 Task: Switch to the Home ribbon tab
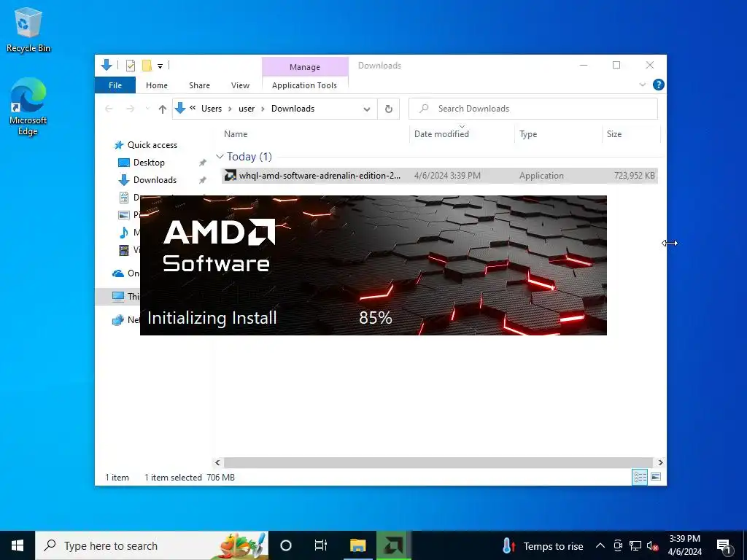[x=157, y=85]
